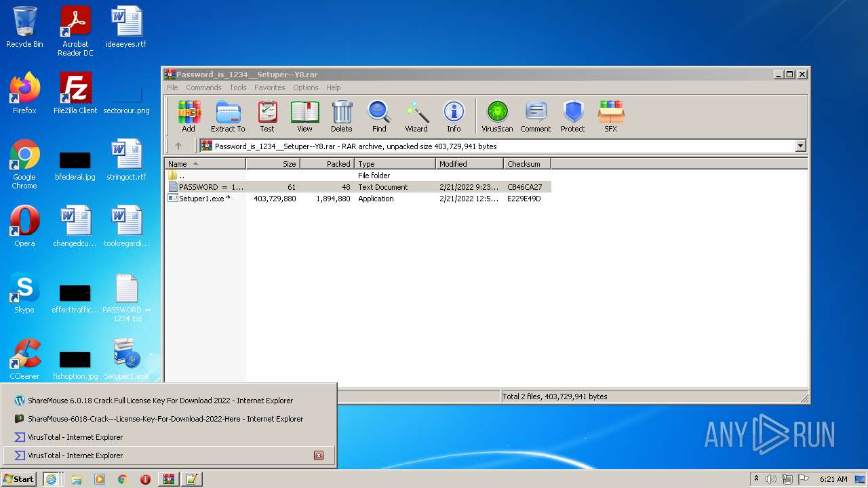Screen dimensions: 868x488
Task: Select bfederal.jpg desktop file
Action: tap(75, 165)
